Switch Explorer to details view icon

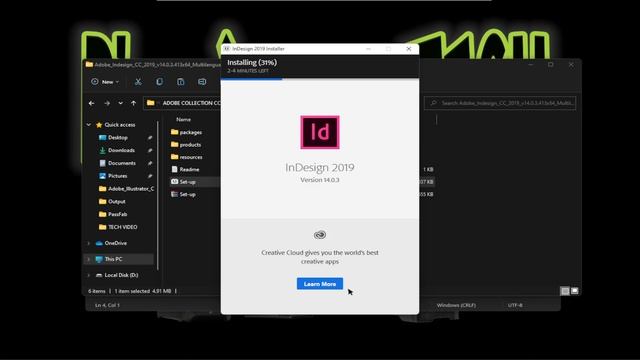[565, 291]
